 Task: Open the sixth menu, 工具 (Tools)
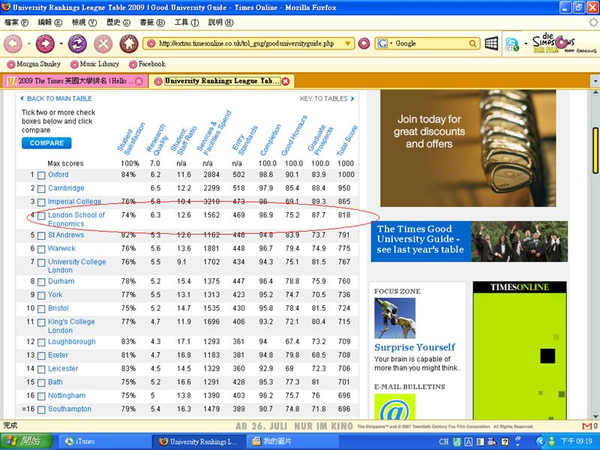point(186,23)
